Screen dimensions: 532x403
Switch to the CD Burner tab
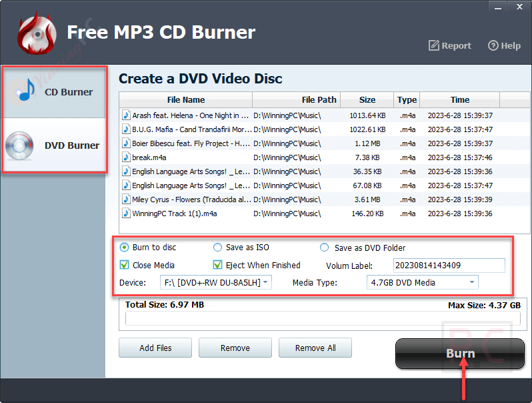(54, 92)
